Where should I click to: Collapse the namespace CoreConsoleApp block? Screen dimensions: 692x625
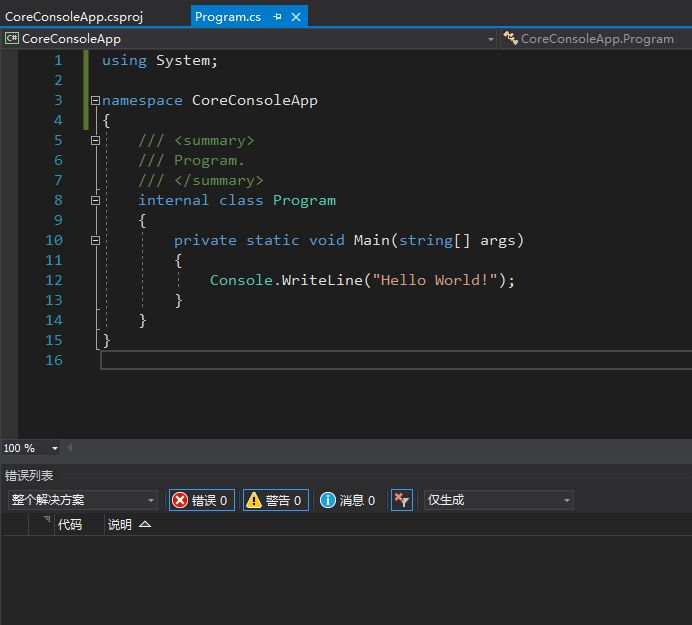click(95, 100)
